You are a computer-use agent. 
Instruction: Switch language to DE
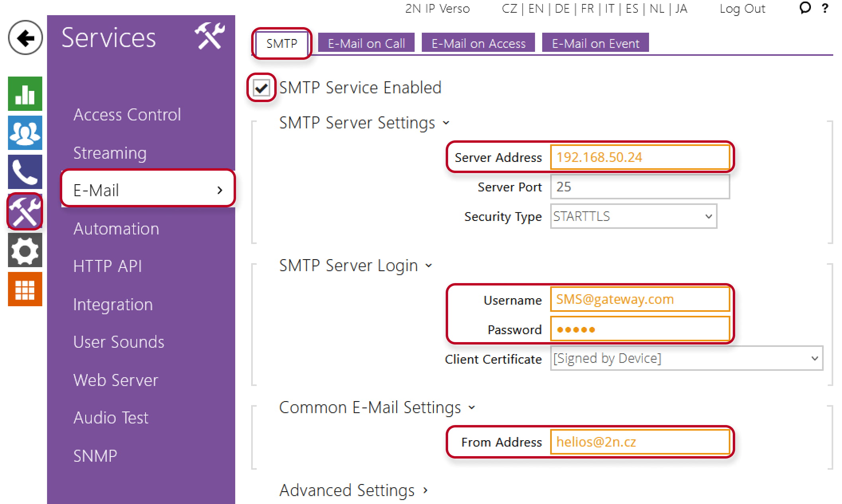coord(562,9)
